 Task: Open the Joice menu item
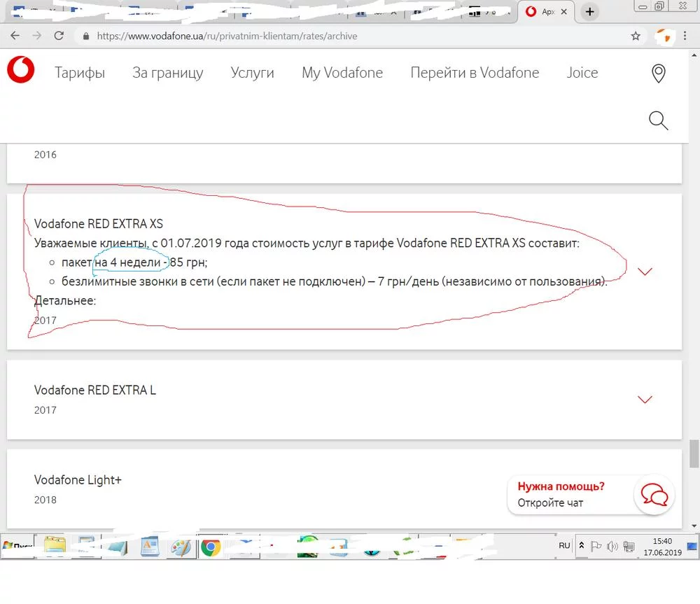coord(582,72)
